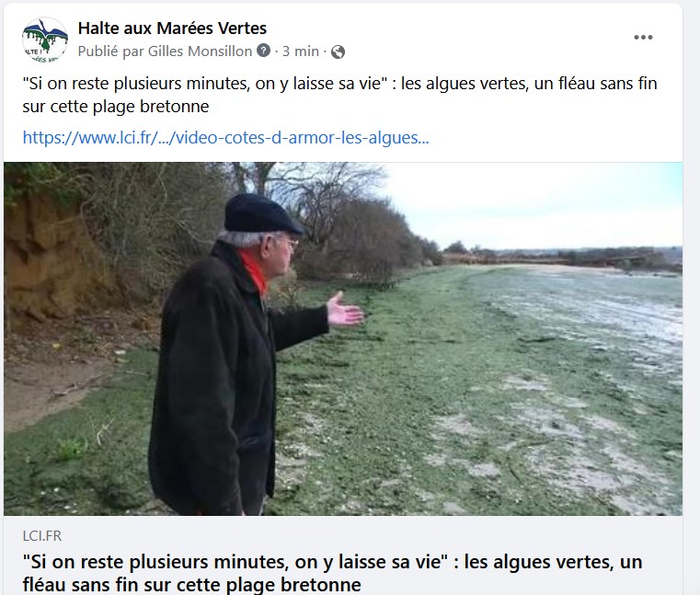Click the post caption text about algues vertes
700x595 pixels.
click(x=339, y=95)
